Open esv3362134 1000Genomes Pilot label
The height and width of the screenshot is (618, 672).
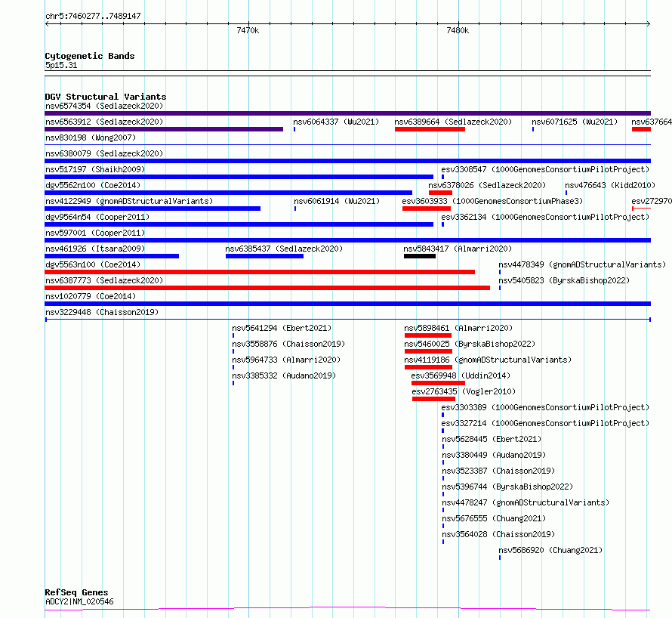click(545, 217)
